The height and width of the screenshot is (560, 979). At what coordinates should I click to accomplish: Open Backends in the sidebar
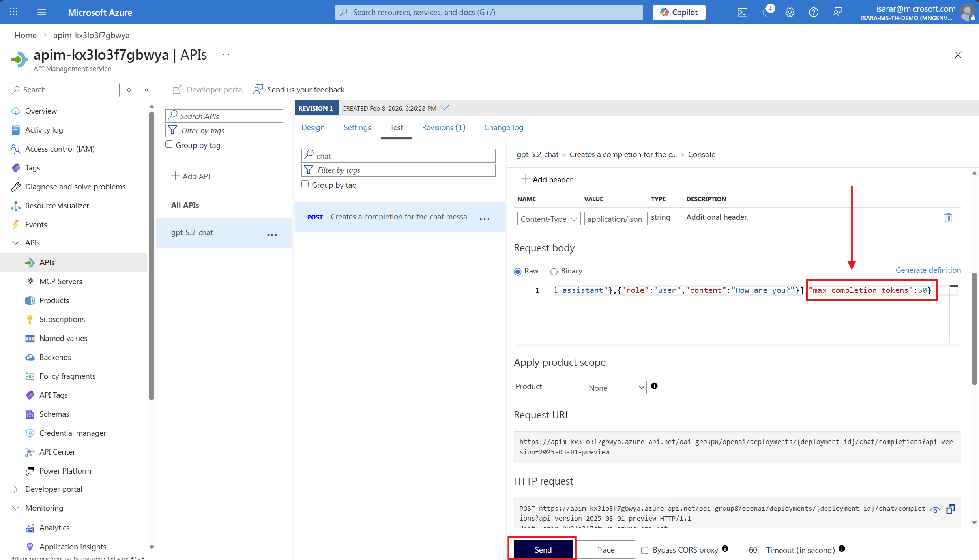tap(55, 357)
